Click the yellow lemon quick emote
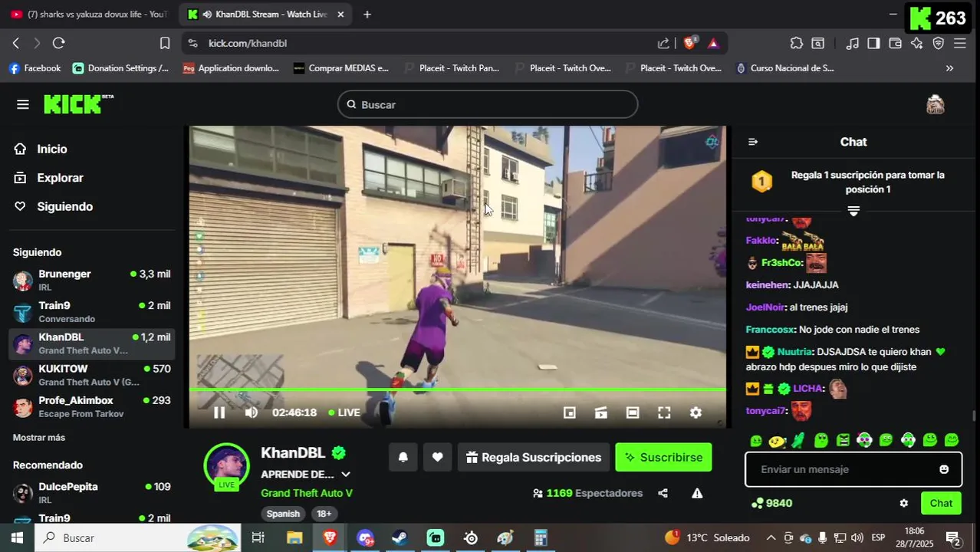Viewport: 980px width, 552px height. click(x=778, y=440)
